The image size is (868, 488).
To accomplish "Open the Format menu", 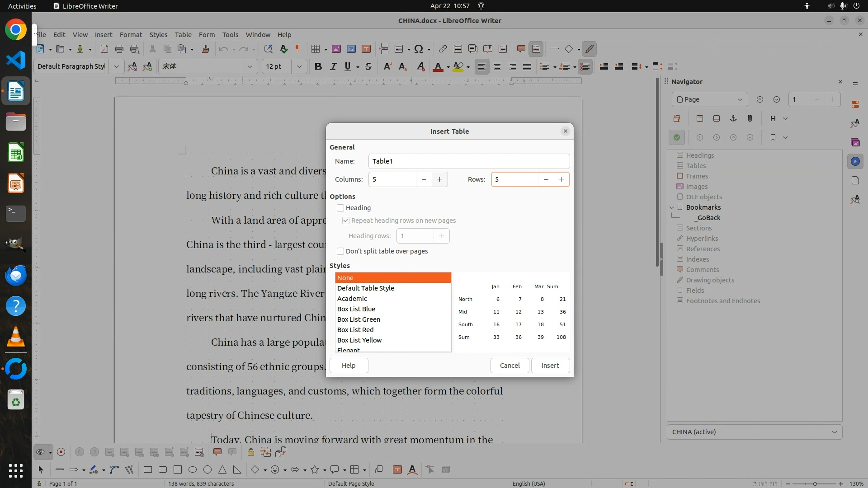I will [131, 34].
